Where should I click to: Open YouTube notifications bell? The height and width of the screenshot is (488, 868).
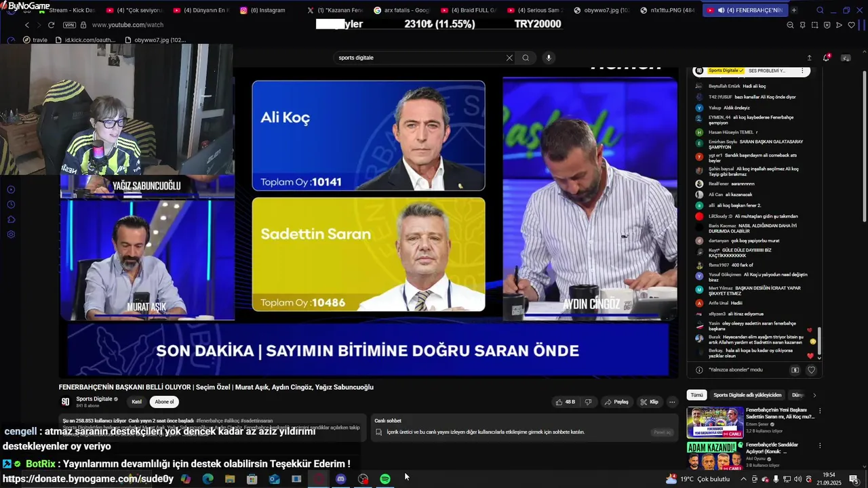826,58
